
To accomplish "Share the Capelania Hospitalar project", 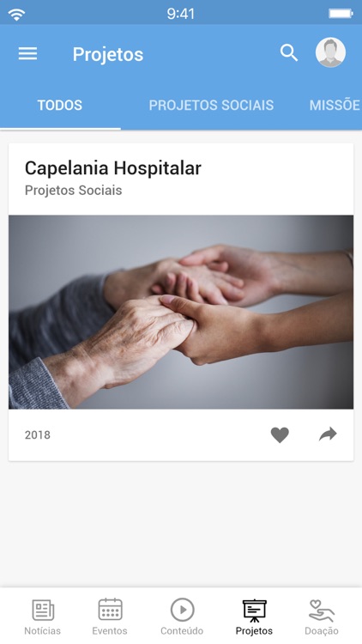I will [x=328, y=434].
